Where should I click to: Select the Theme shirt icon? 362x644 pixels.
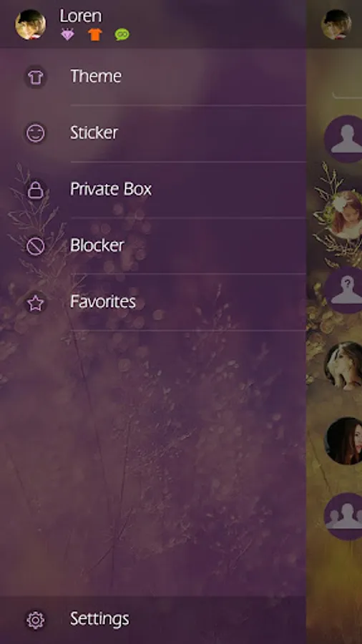tap(35, 77)
